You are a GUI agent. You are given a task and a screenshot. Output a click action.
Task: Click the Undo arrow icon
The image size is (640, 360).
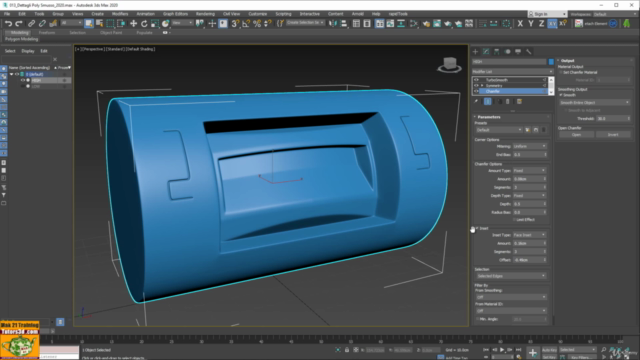pos(8,24)
